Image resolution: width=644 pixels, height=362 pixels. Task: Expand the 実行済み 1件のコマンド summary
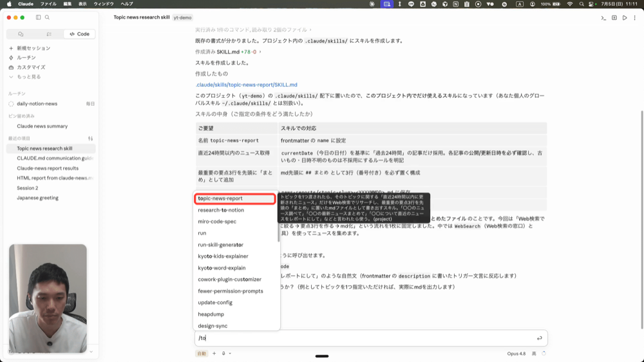[x=253, y=30]
